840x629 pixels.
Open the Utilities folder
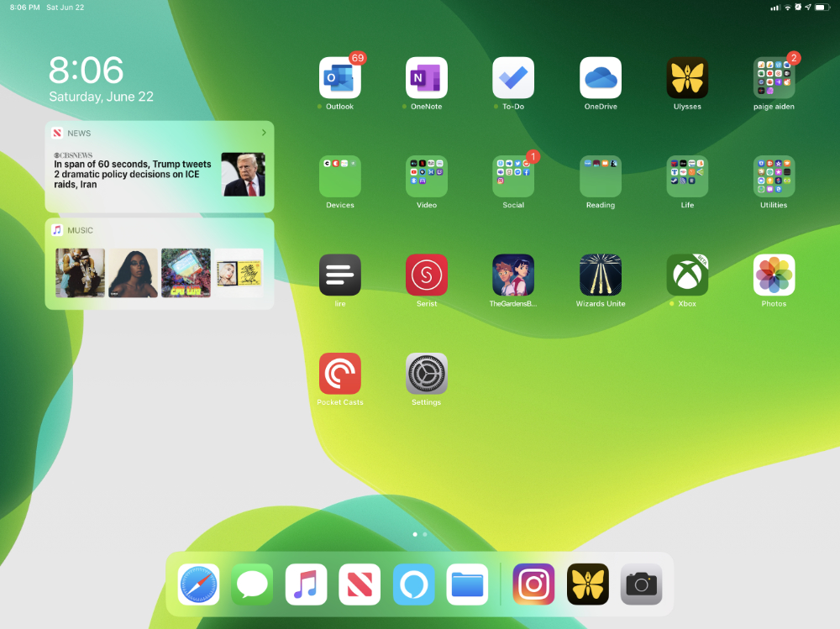(x=774, y=176)
